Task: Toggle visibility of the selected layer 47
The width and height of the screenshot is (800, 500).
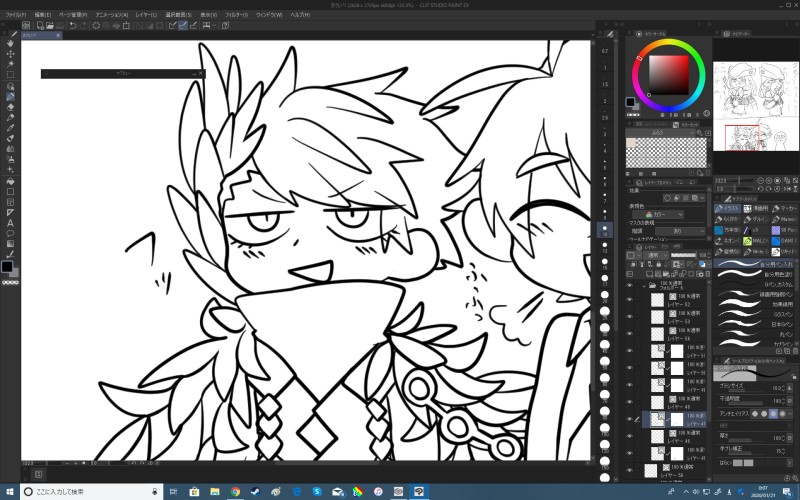Action: coord(630,419)
